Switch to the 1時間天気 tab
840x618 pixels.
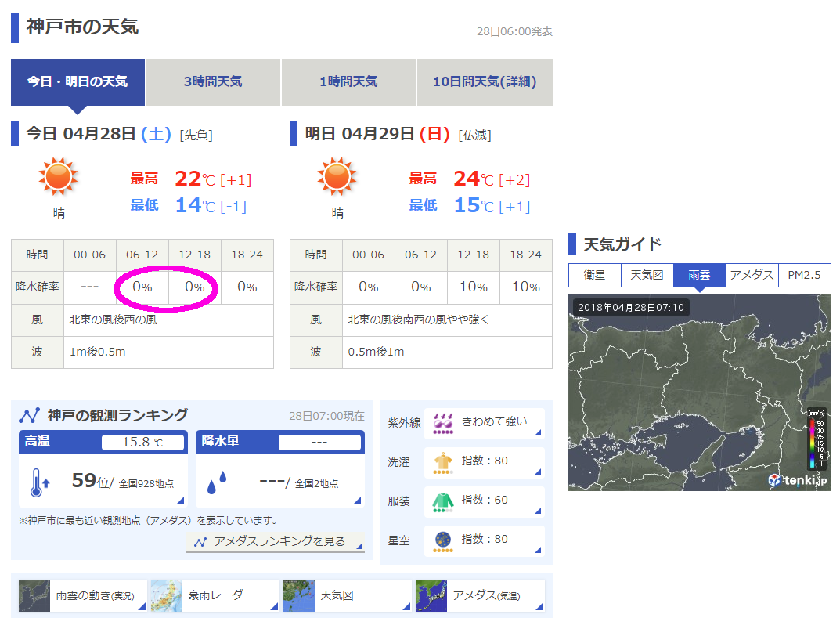tap(348, 81)
